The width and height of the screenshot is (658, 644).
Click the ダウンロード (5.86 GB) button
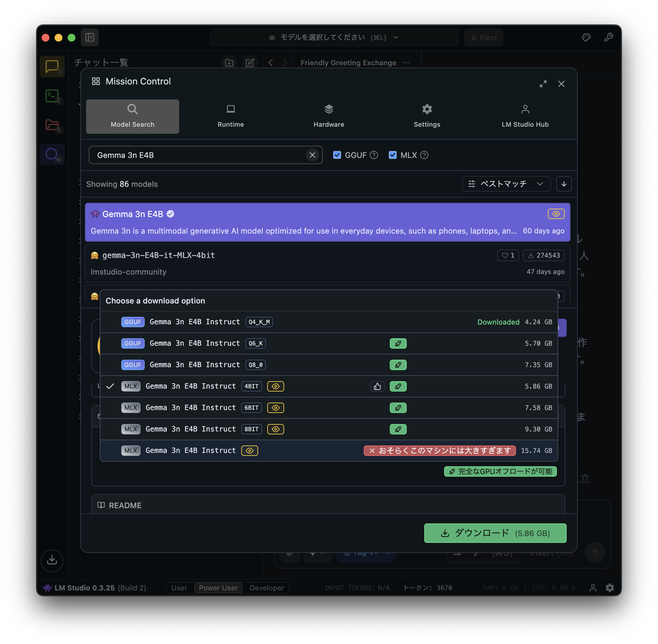[x=495, y=533]
